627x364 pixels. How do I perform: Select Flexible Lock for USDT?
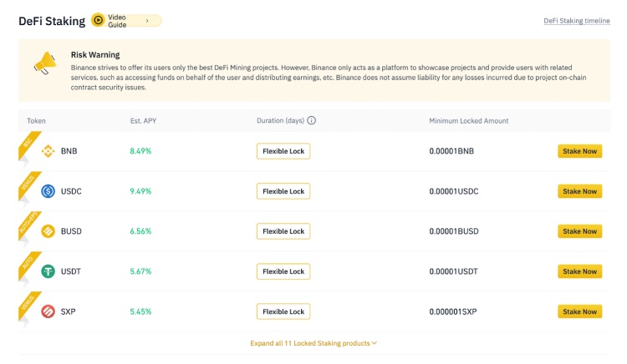point(283,271)
